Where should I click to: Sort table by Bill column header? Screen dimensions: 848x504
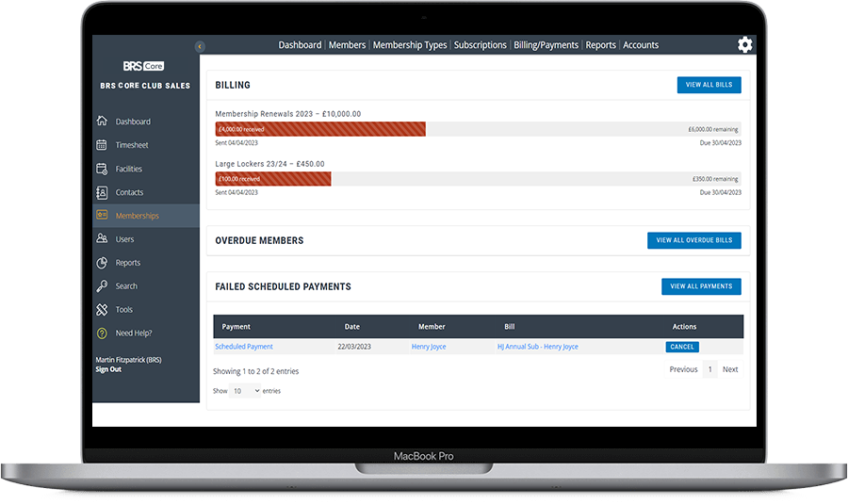click(510, 327)
